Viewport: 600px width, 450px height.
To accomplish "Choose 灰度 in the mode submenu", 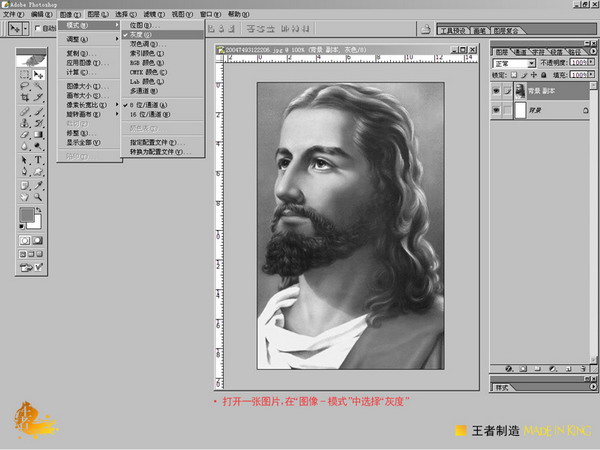I will coord(140,34).
